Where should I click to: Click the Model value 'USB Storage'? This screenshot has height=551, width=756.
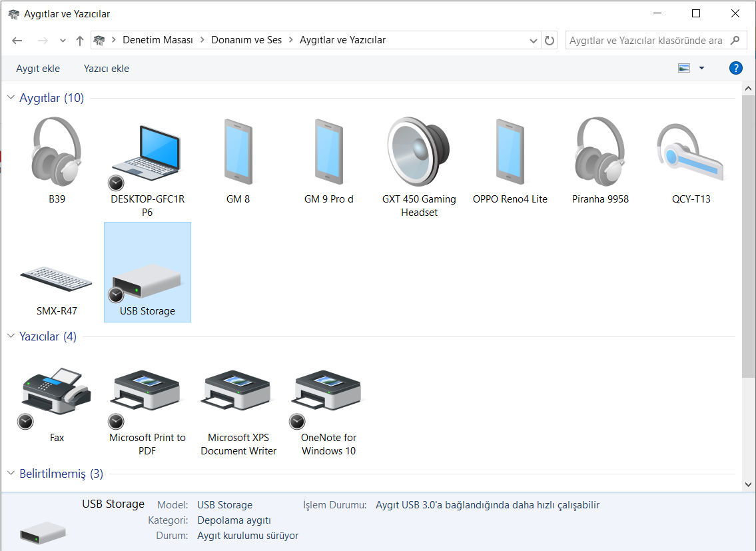[x=224, y=504]
